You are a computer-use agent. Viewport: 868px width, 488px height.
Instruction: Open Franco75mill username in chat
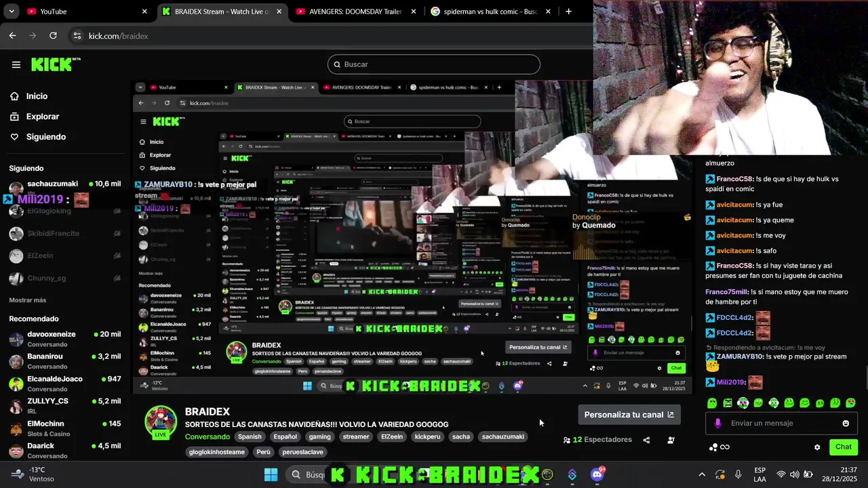727,292
